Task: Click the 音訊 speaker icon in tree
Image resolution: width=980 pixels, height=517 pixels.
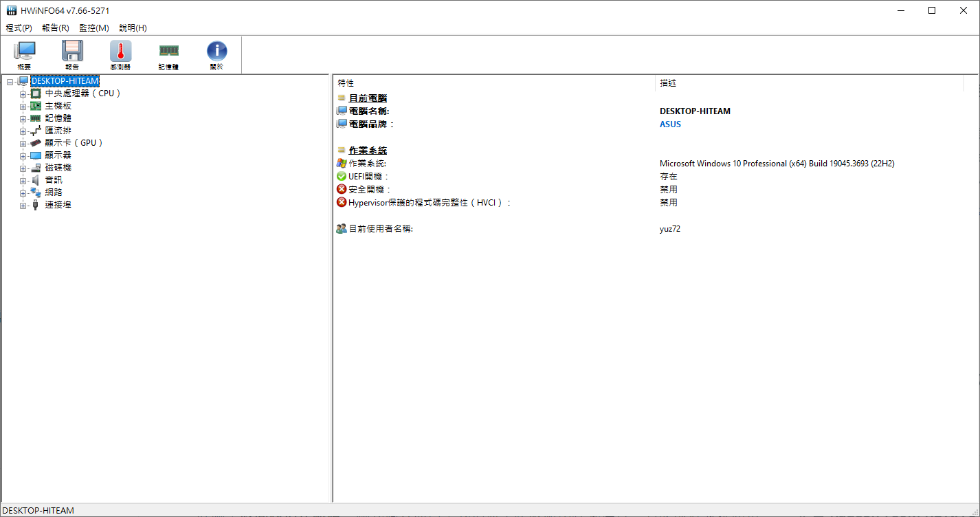Action: (x=36, y=180)
